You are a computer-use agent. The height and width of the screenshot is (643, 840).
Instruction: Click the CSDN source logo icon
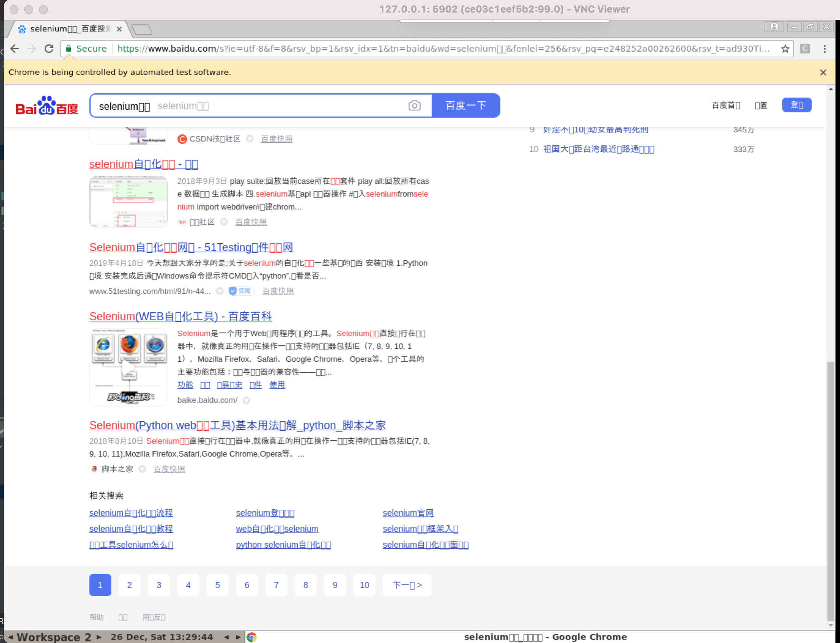point(182,139)
